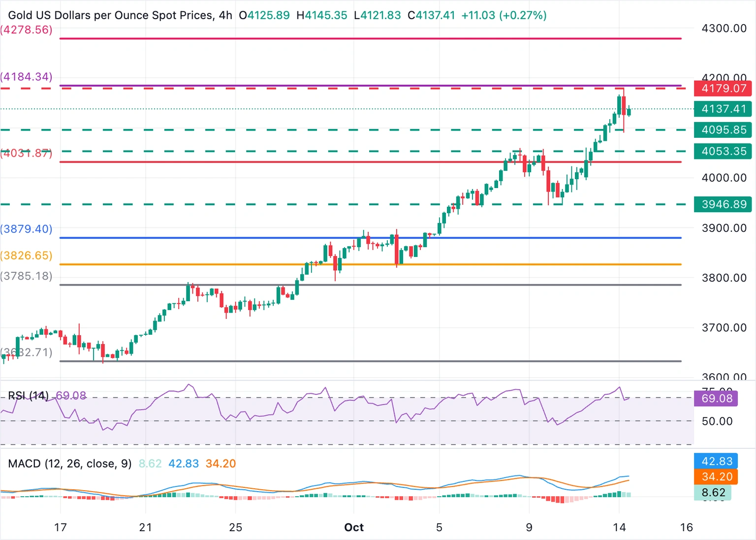Open the MACD (12, 26, close, 9) legend
The width and height of the screenshot is (756, 540).
click(70, 464)
